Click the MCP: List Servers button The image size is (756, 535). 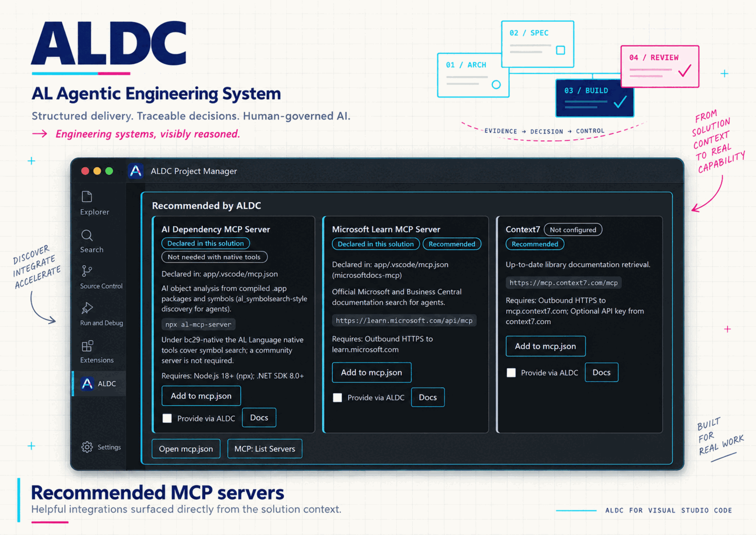point(265,449)
